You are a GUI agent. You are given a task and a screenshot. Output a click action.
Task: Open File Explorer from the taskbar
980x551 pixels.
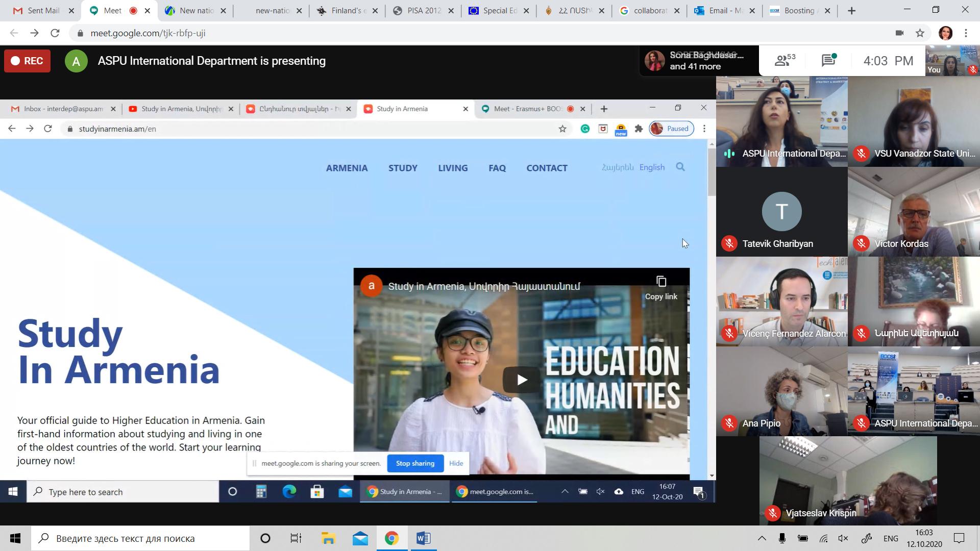pyautogui.click(x=328, y=538)
